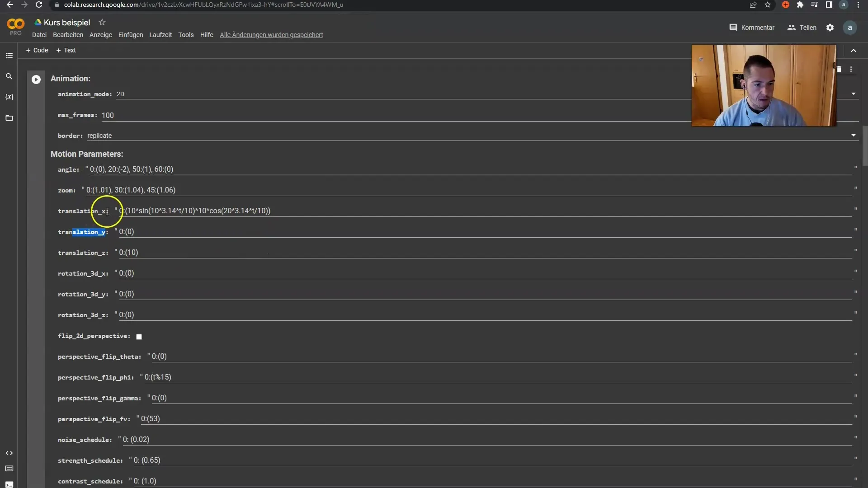The image size is (868, 488).
Task: Open Chrome three-dot menu
Action: [x=858, y=5]
